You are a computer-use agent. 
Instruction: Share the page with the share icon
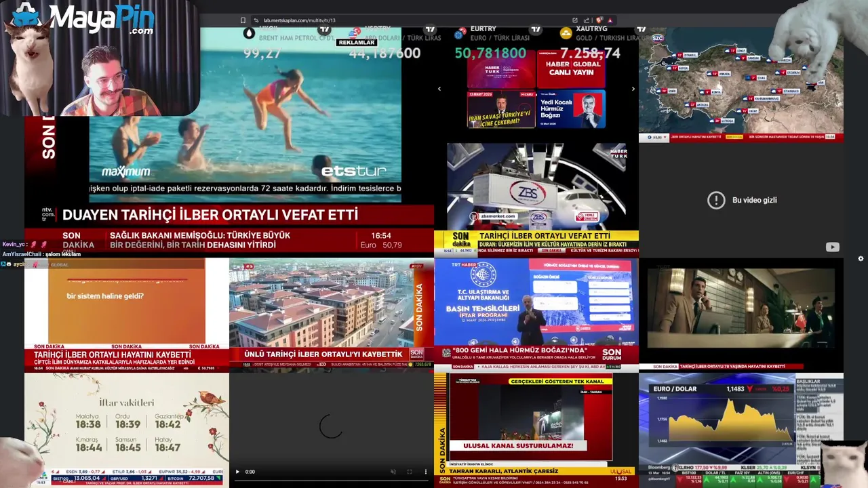[x=587, y=20]
